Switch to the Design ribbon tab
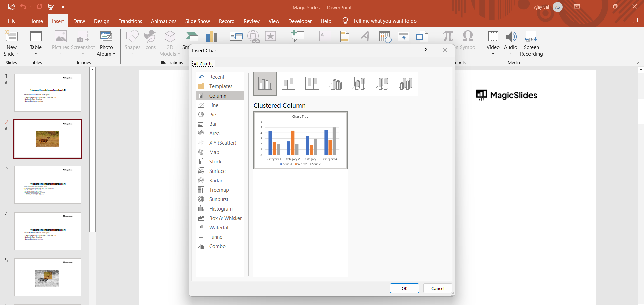644x305 pixels. point(101,21)
